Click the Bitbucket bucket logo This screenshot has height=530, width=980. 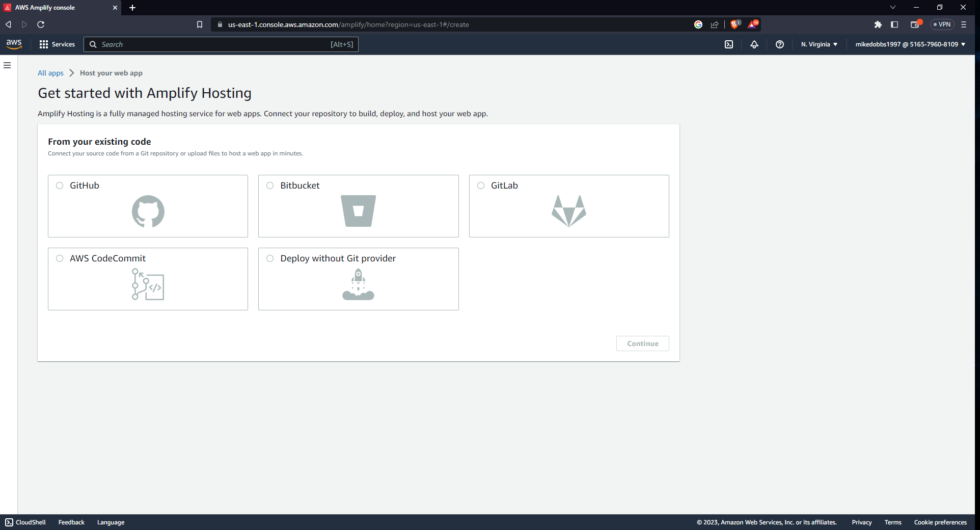pos(358,211)
